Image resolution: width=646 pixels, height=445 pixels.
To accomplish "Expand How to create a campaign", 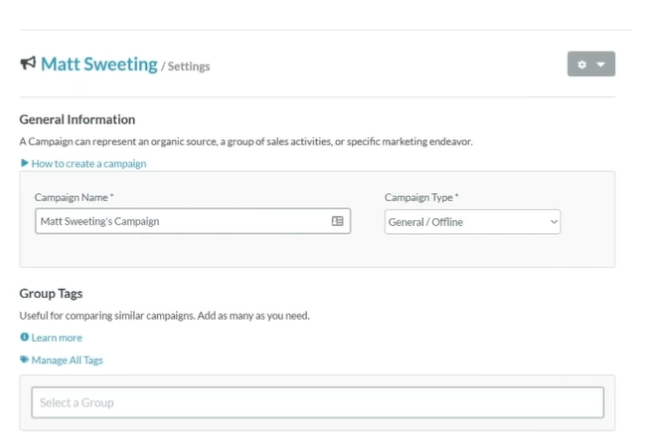I will 88,163.
